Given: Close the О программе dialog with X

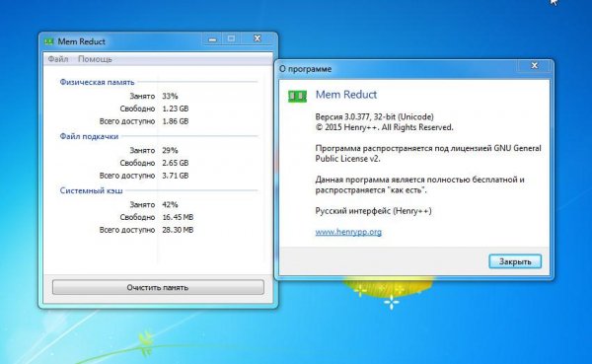Looking at the screenshot, I should click(535, 66).
